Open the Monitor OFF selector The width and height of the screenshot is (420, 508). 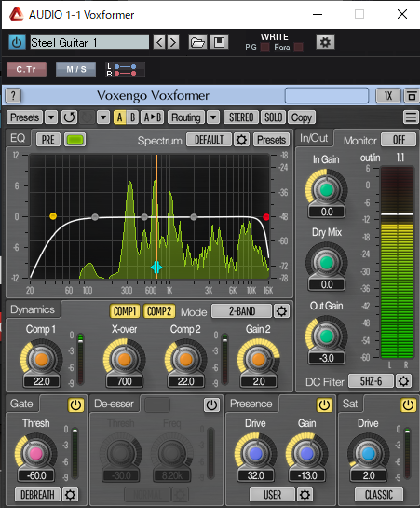coord(399,140)
